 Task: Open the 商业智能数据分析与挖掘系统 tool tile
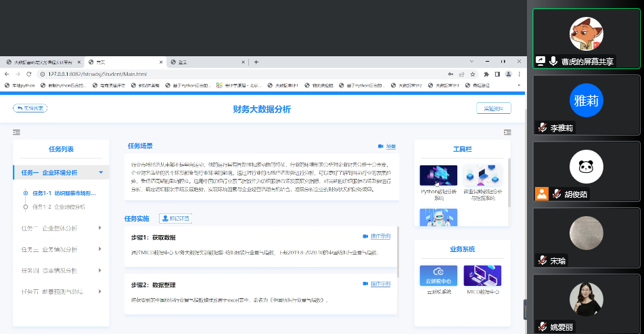point(482,175)
